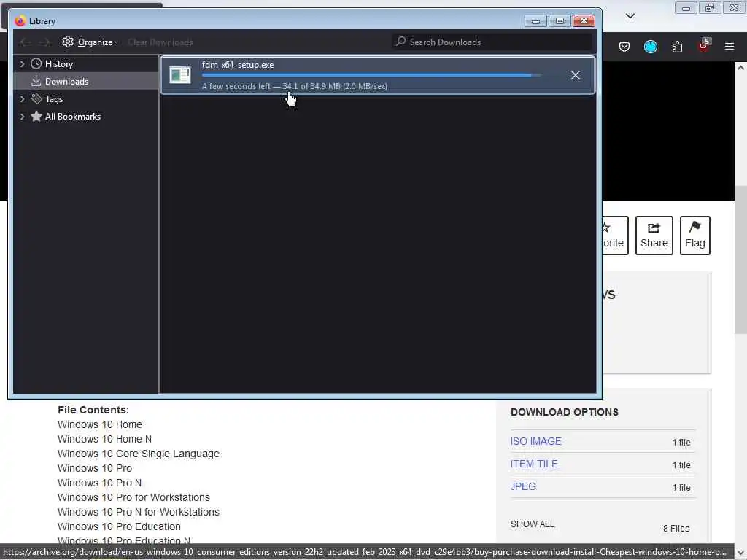
Task: Click the red extension icon with badge 5
Action: [x=704, y=46]
